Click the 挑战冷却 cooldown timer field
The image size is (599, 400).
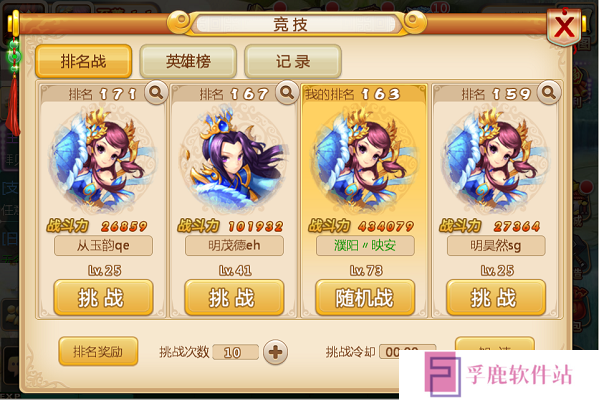pos(407,351)
